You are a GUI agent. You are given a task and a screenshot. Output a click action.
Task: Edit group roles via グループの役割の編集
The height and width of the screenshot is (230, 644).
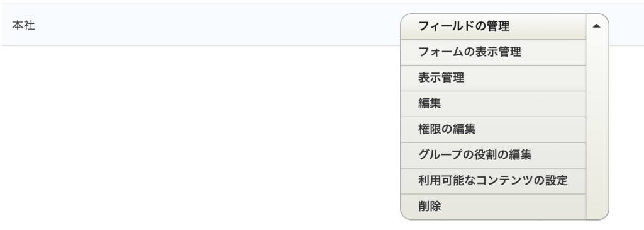coord(475,155)
